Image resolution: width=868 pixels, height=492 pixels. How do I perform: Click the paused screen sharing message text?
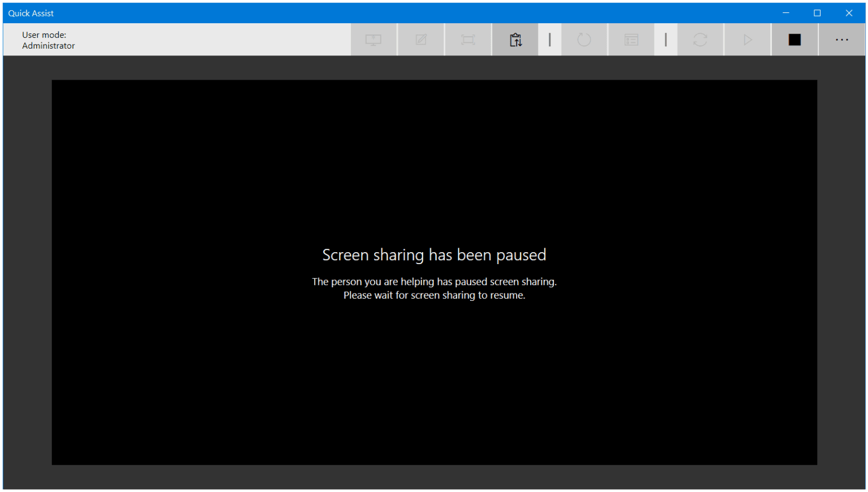(434, 288)
